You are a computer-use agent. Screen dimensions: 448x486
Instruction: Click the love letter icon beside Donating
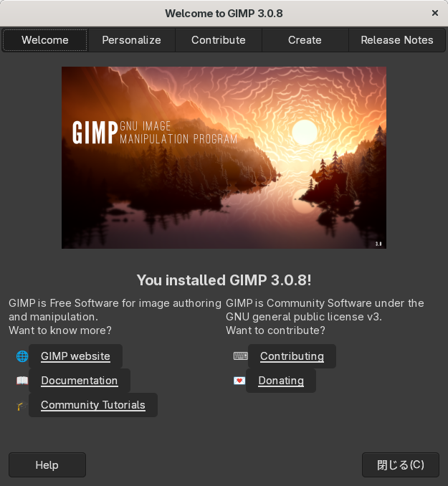point(239,381)
